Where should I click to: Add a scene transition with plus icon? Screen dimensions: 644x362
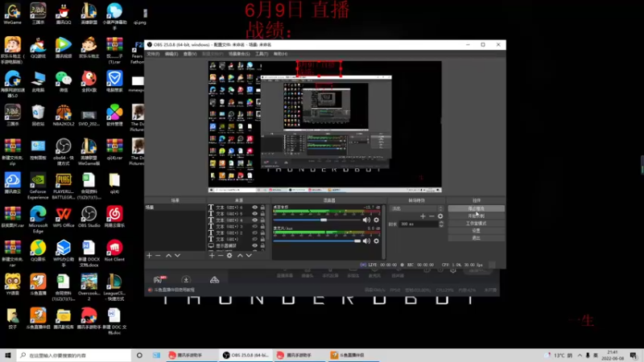(x=423, y=216)
